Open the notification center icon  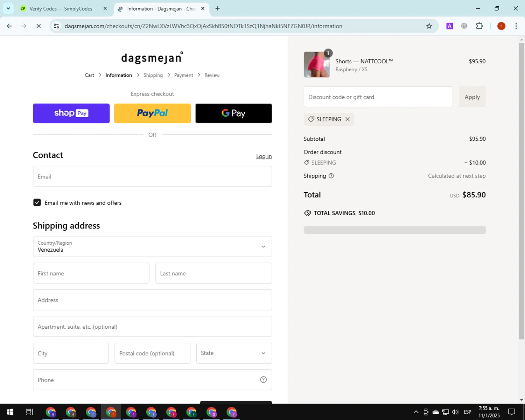click(x=512, y=412)
